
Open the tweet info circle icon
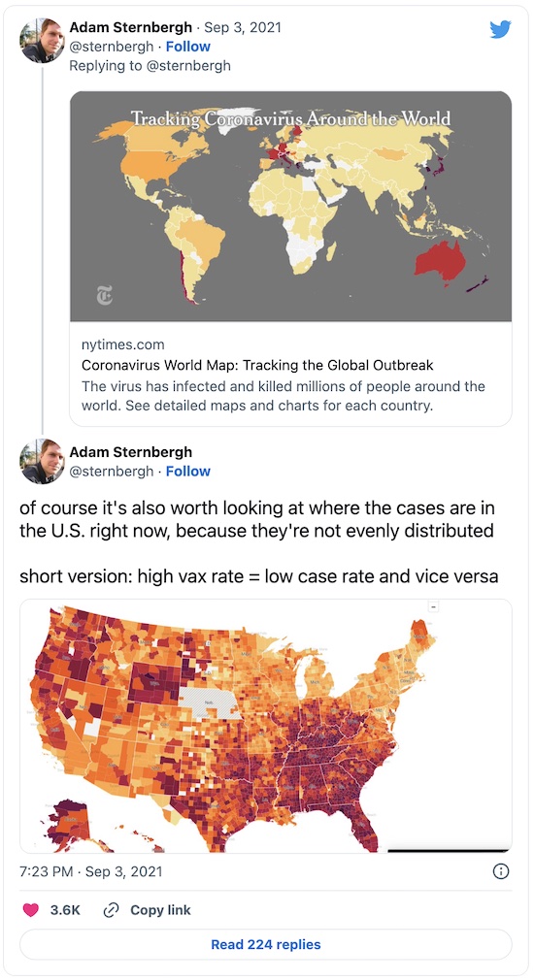tap(501, 870)
